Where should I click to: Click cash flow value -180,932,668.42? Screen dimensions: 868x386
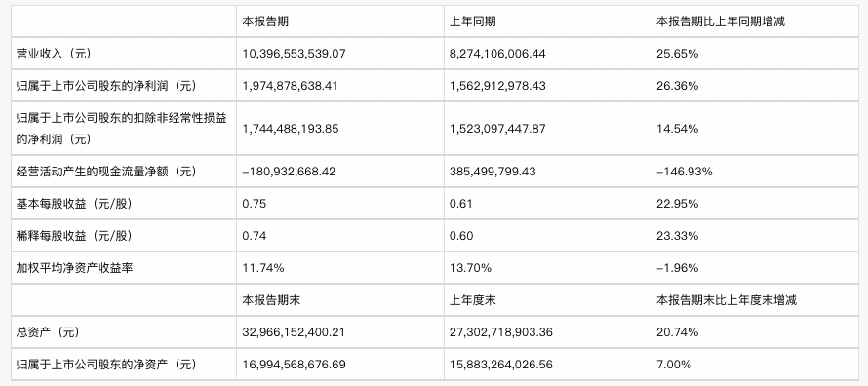coord(289,172)
